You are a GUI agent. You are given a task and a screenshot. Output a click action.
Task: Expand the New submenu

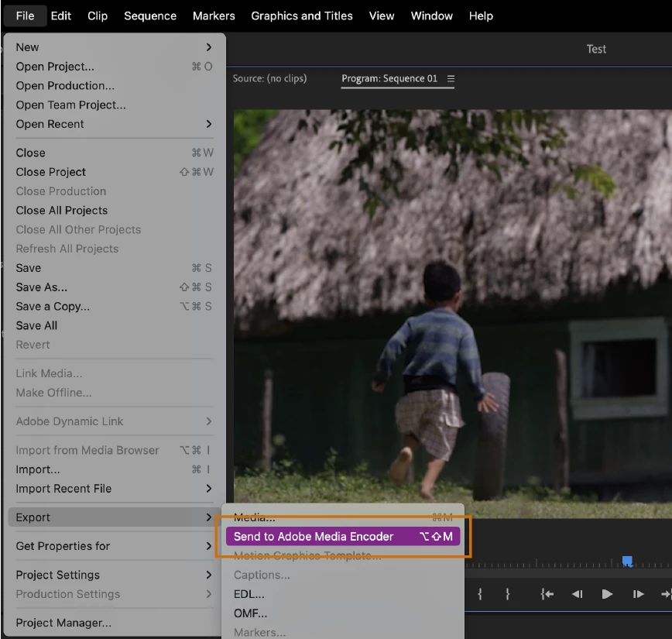(x=115, y=47)
